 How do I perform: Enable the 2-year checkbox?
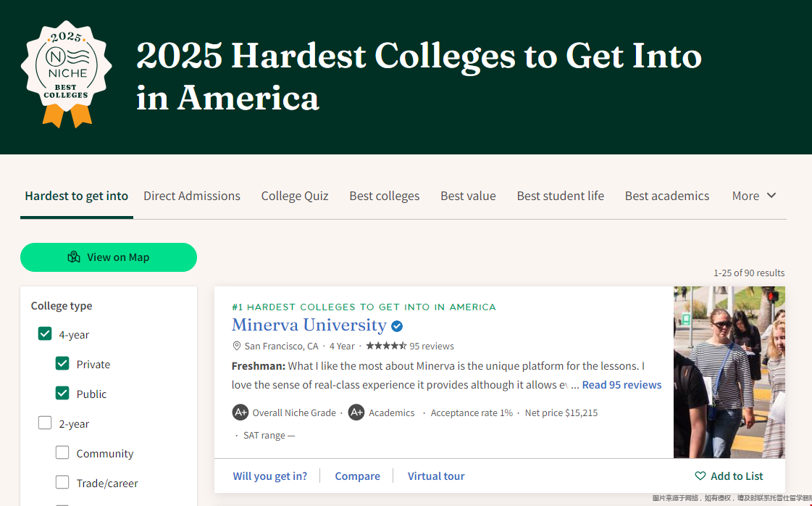(x=45, y=423)
